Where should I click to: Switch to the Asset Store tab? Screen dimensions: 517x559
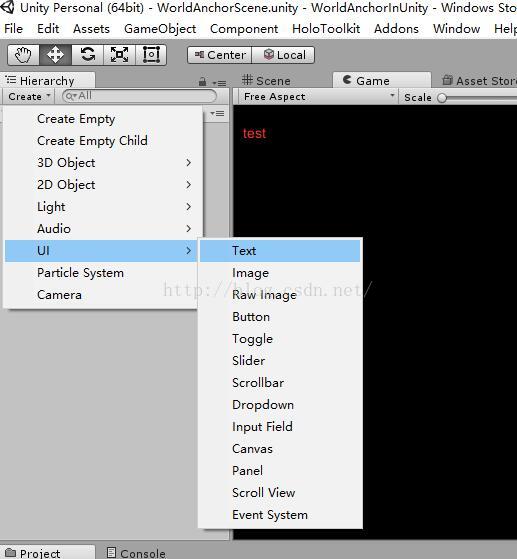pos(480,81)
